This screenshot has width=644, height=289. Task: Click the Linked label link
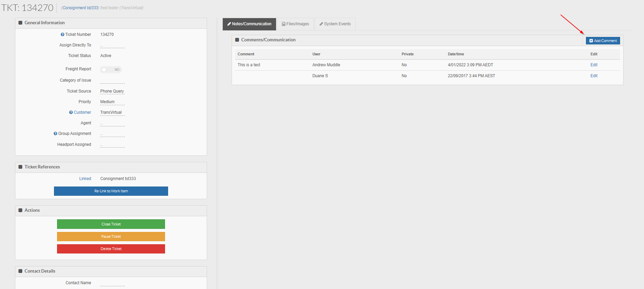[x=85, y=179]
